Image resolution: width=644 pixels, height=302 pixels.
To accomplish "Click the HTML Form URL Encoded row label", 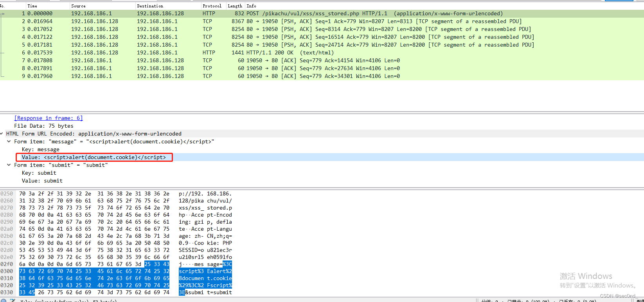I will (x=94, y=134).
